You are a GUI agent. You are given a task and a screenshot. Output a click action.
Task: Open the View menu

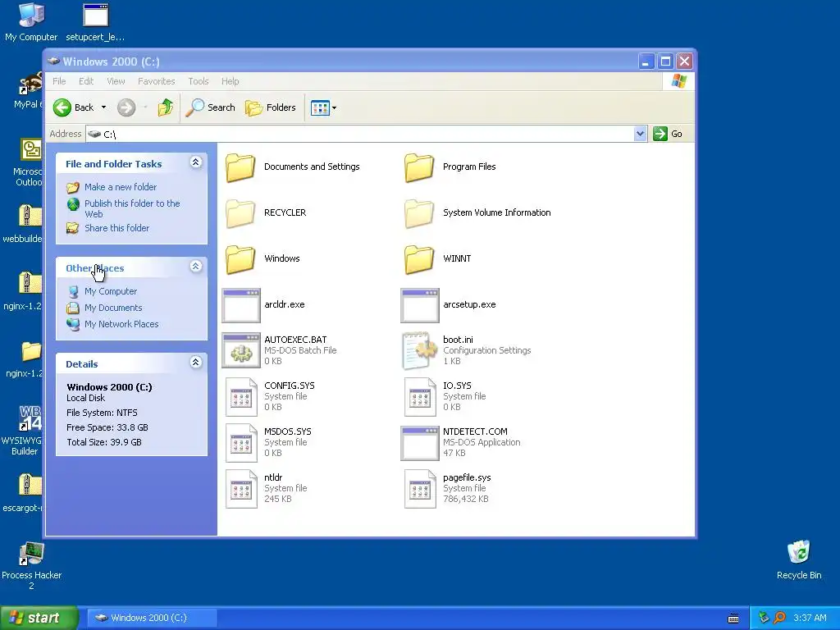coord(116,81)
